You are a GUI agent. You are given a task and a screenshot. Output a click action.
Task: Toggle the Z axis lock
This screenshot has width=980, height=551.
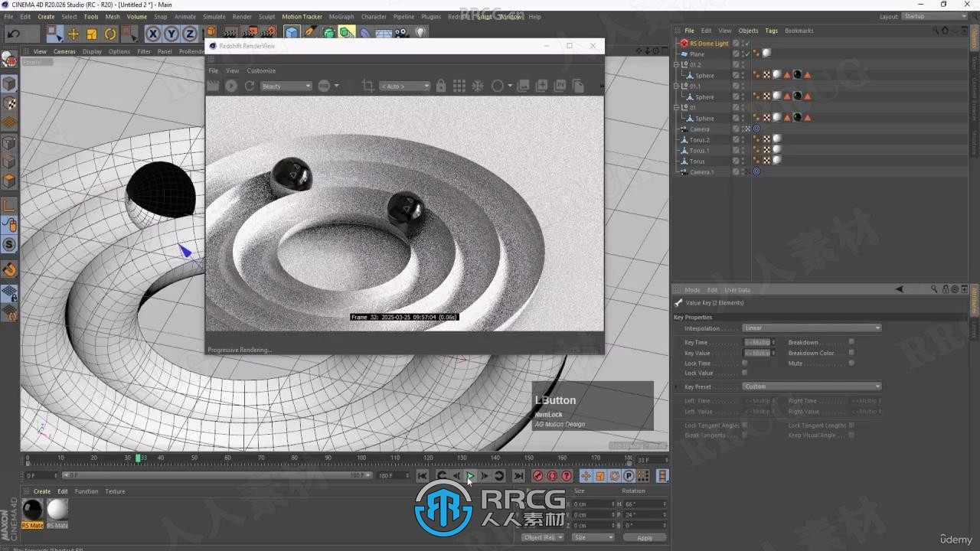click(x=190, y=34)
